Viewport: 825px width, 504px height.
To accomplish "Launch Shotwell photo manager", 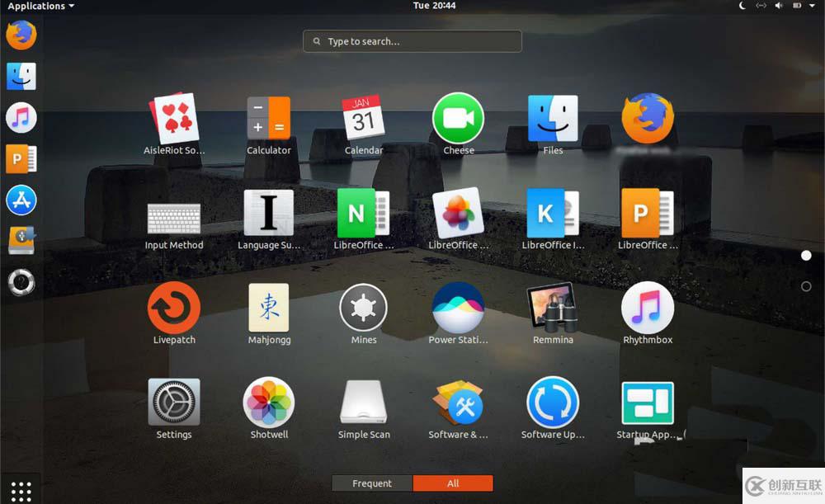I will [x=269, y=403].
